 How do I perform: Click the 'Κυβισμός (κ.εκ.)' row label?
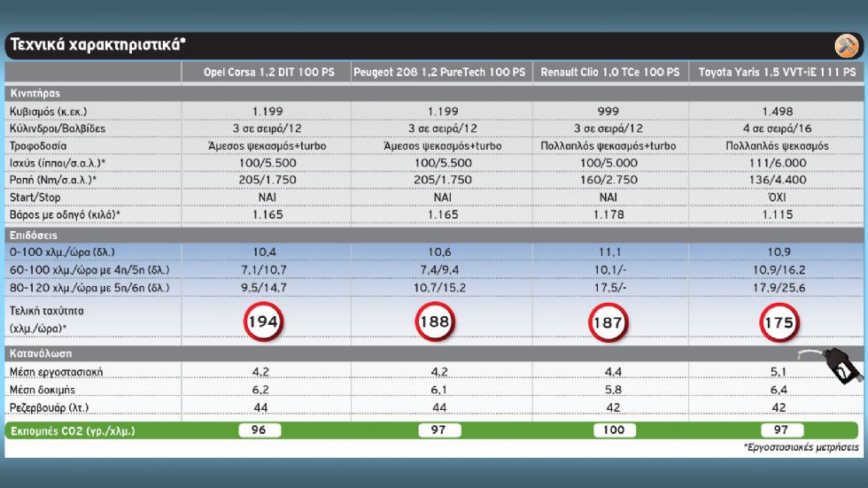pos(48,112)
